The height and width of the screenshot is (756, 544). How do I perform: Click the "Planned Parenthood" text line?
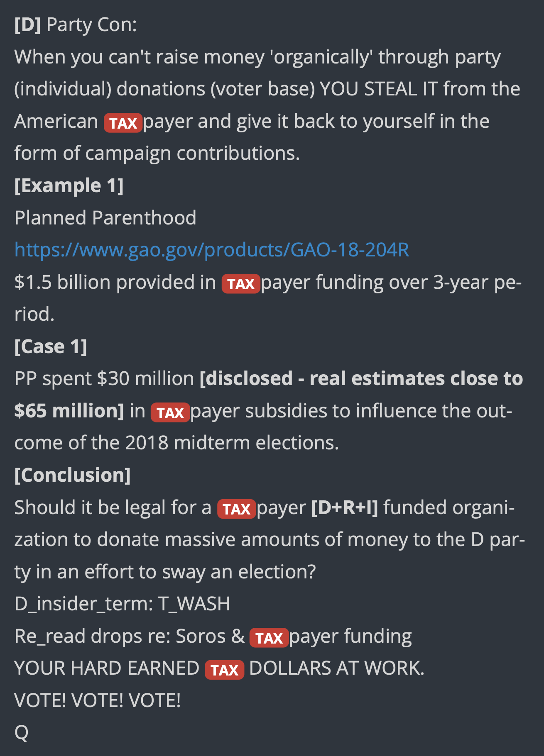coord(105,218)
